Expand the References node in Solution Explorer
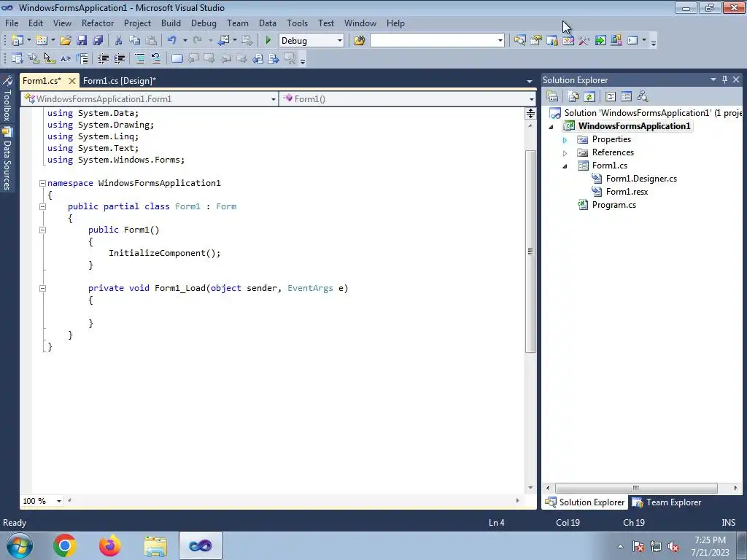Image resolution: width=747 pixels, height=560 pixels. (565, 153)
